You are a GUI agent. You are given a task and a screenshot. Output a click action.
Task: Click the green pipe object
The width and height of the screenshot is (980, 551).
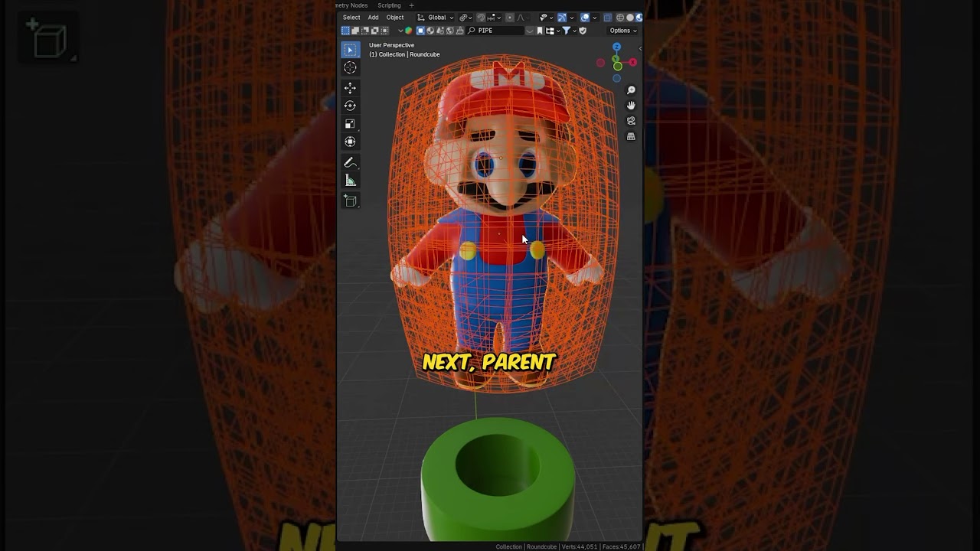pyautogui.click(x=498, y=478)
